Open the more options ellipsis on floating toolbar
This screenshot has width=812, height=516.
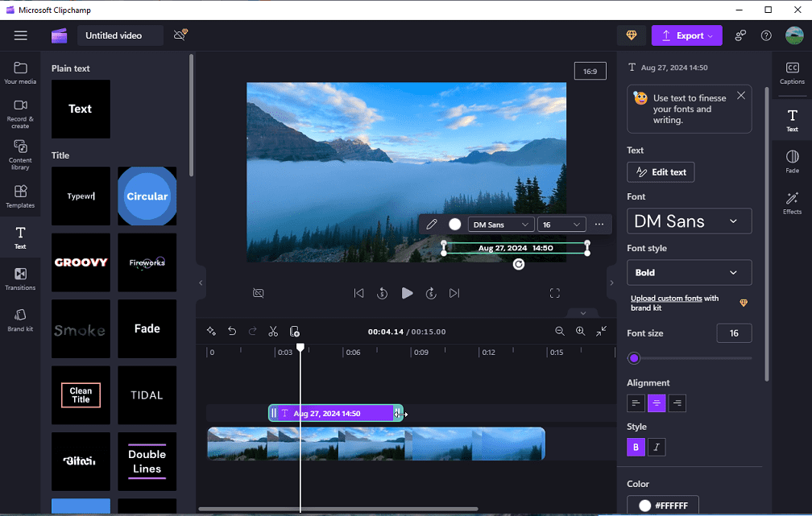click(x=599, y=224)
